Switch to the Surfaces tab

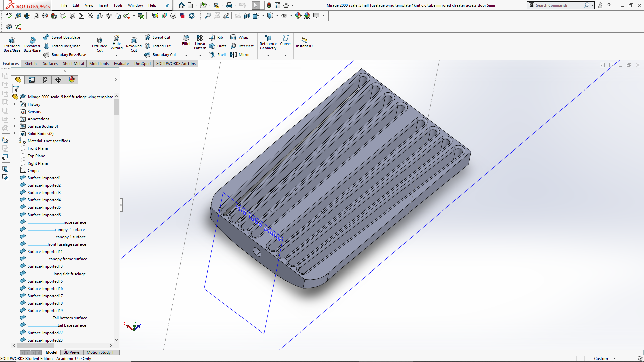(50, 64)
